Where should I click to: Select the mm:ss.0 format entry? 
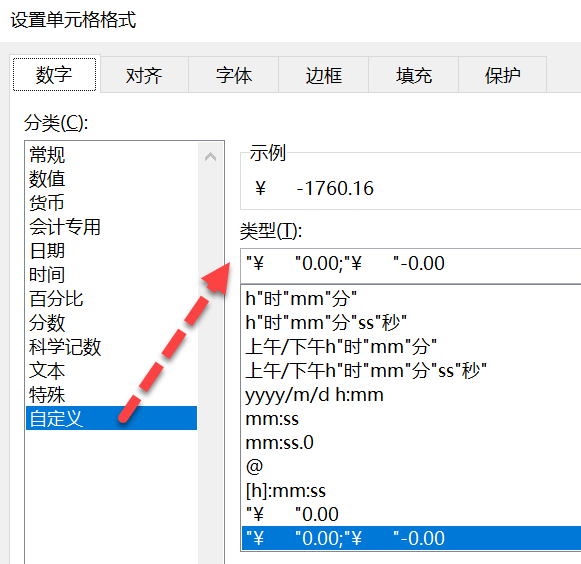pos(411,442)
